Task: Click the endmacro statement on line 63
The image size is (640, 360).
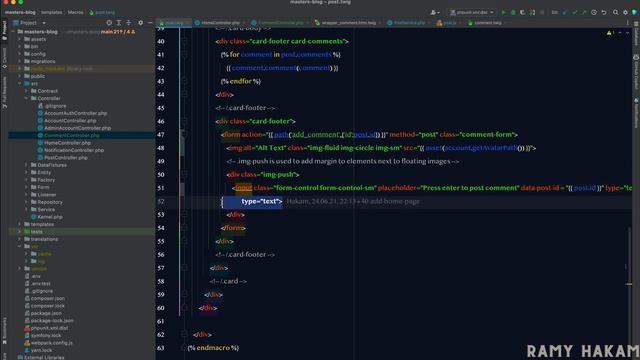Action: pyautogui.click(x=213, y=348)
